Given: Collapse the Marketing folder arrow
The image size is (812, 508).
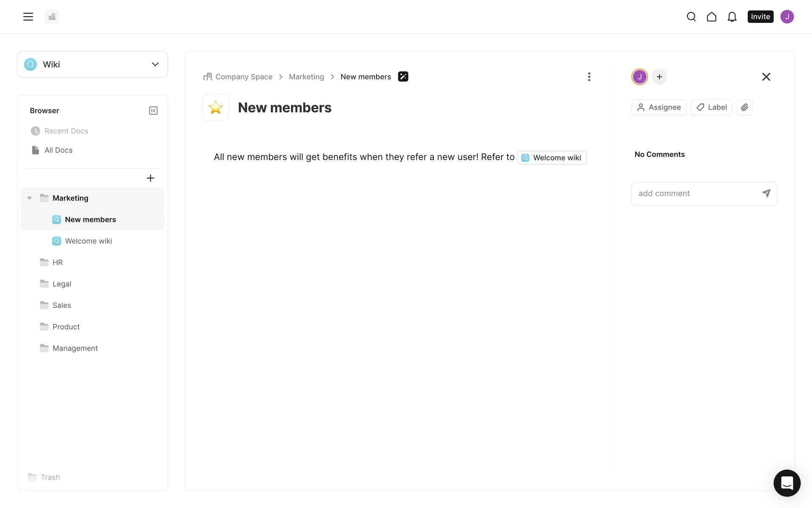Looking at the screenshot, I should pyautogui.click(x=30, y=198).
